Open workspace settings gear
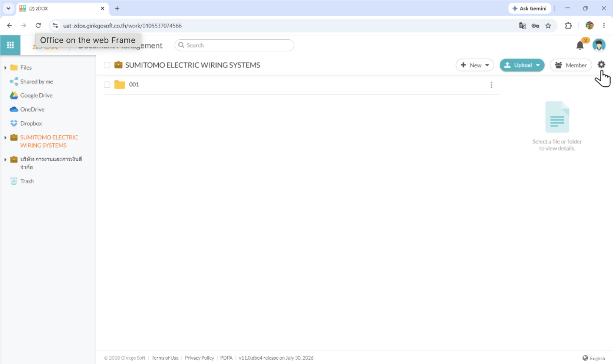Image resolution: width=614 pixels, height=364 pixels. 601,64
